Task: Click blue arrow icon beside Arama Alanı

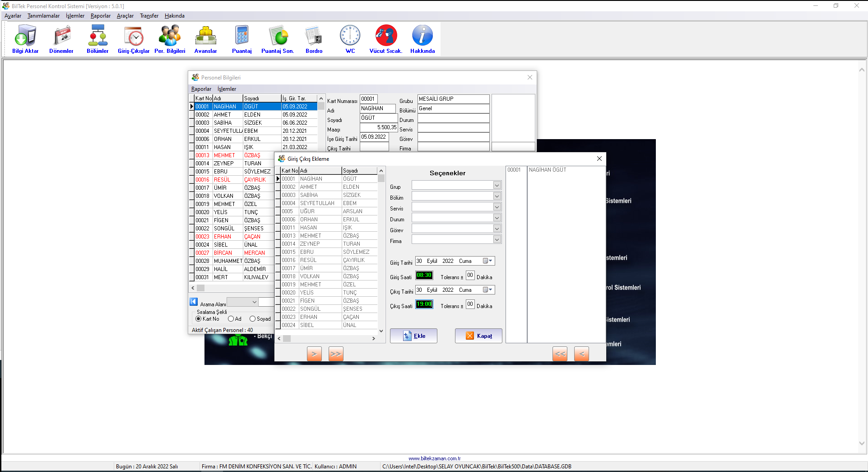Action: coord(194,302)
